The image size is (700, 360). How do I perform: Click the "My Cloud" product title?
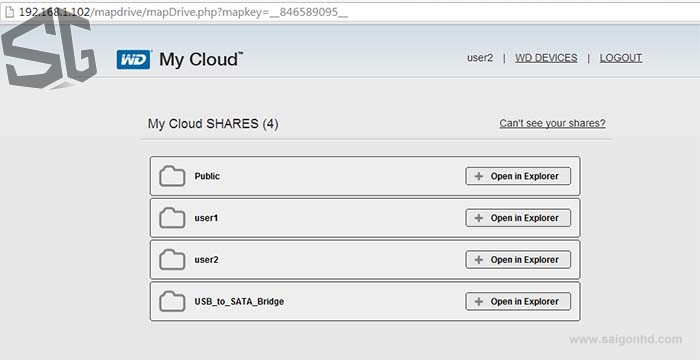pos(201,59)
